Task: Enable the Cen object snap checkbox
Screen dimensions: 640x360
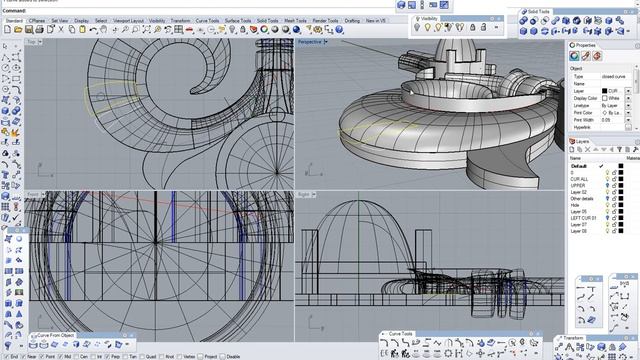Action: (77, 356)
